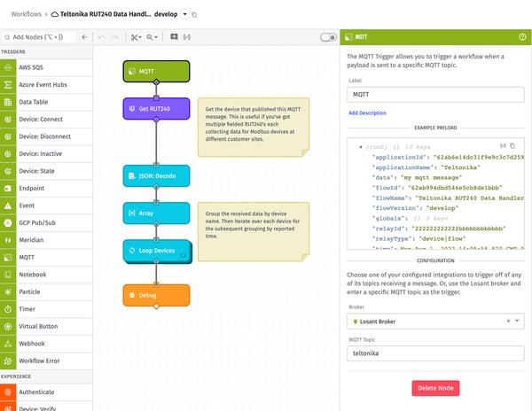Choose the Device: Inactive trigger

pos(46,154)
